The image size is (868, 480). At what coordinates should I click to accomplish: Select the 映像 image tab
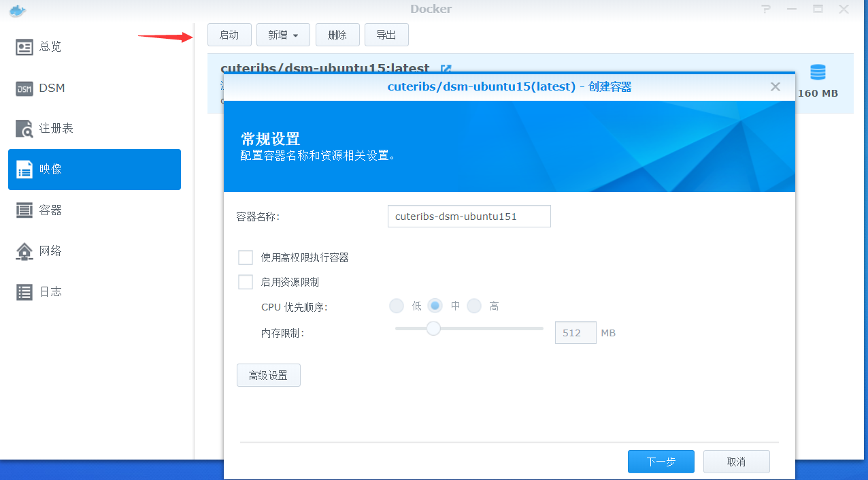[x=95, y=170]
